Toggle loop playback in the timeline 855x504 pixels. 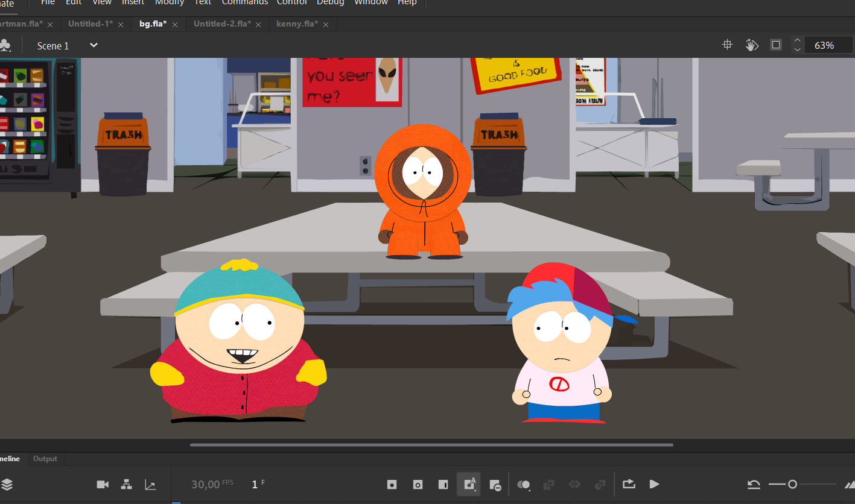coord(629,484)
